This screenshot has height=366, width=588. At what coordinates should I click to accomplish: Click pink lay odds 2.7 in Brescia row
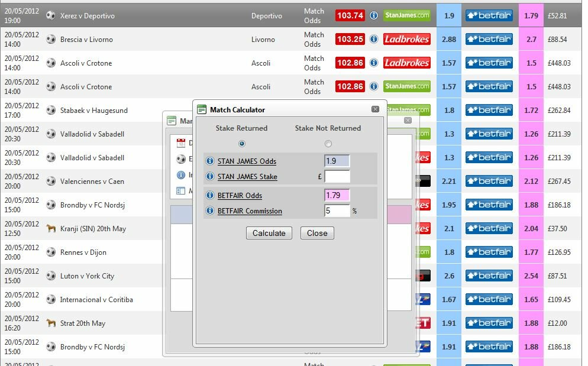531,39
